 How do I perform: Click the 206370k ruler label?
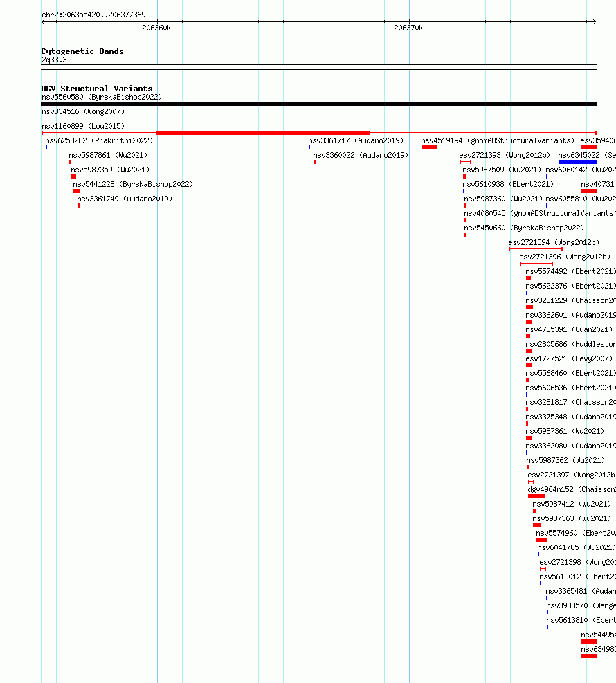pos(408,28)
